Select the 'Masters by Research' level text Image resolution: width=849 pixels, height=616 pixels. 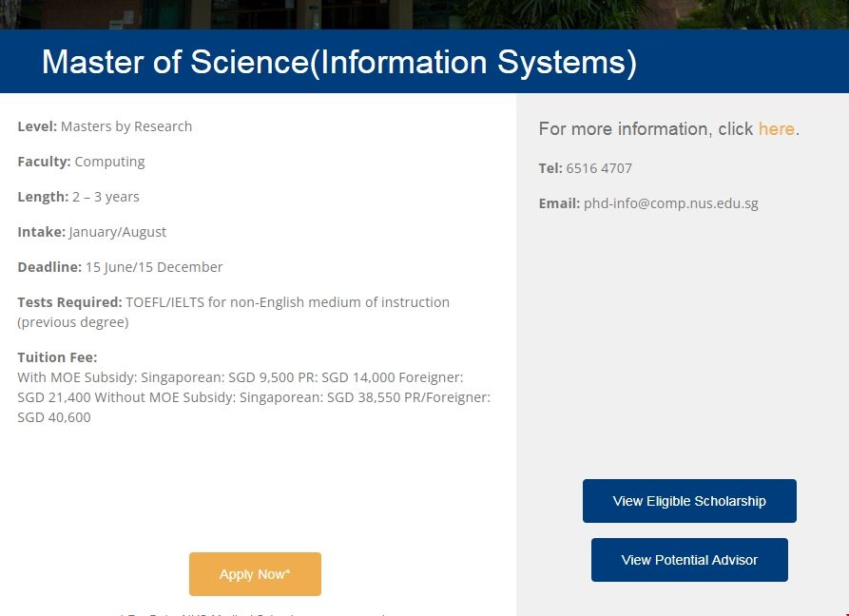pyautogui.click(x=126, y=126)
